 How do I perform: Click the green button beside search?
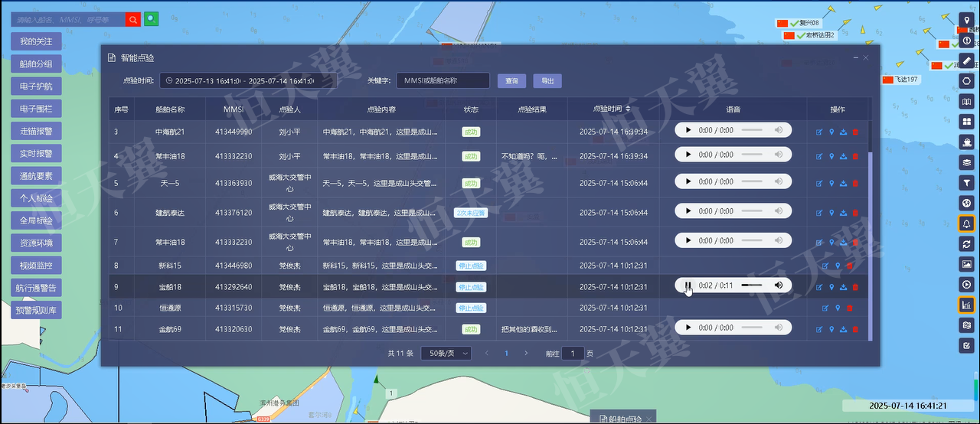[x=151, y=18]
